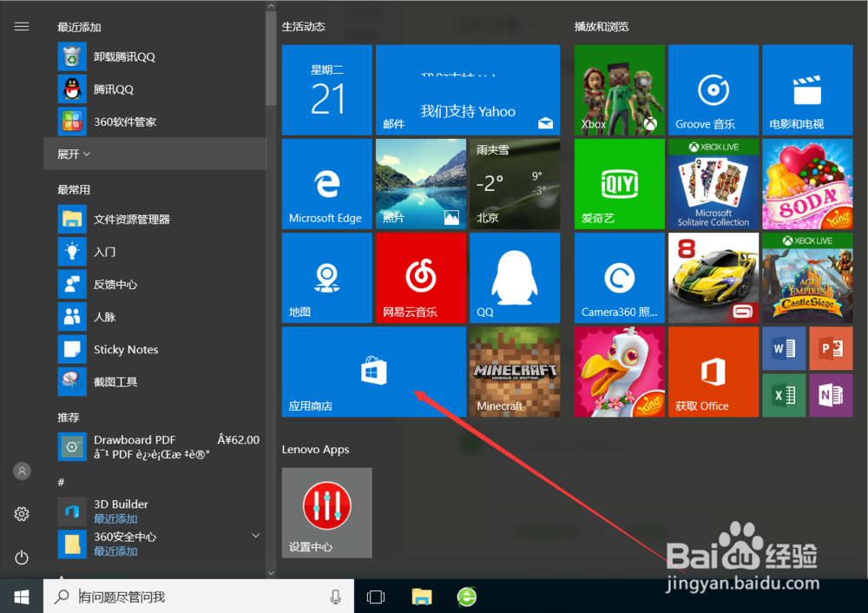
Task: Click the Windows Start button
Action: (x=22, y=597)
